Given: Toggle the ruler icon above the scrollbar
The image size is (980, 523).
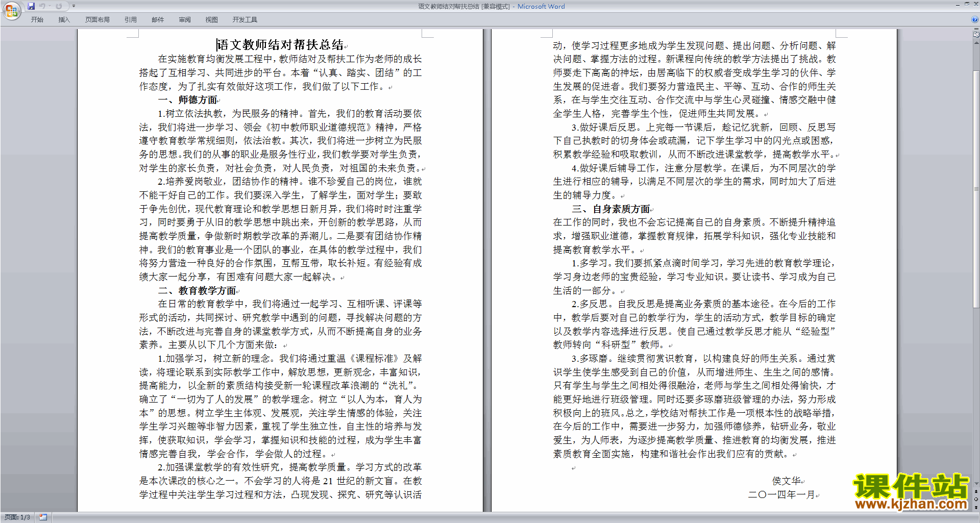Looking at the screenshot, I should (x=976, y=34).
